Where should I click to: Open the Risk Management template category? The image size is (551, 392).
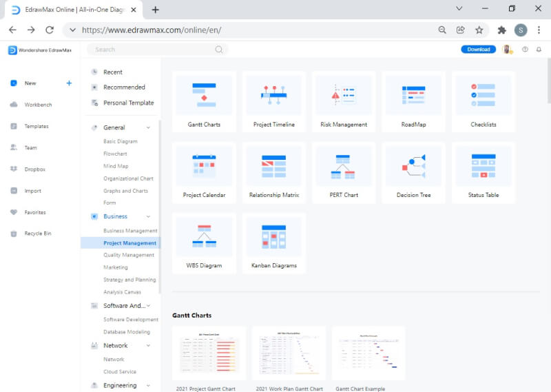pos(344,101)
